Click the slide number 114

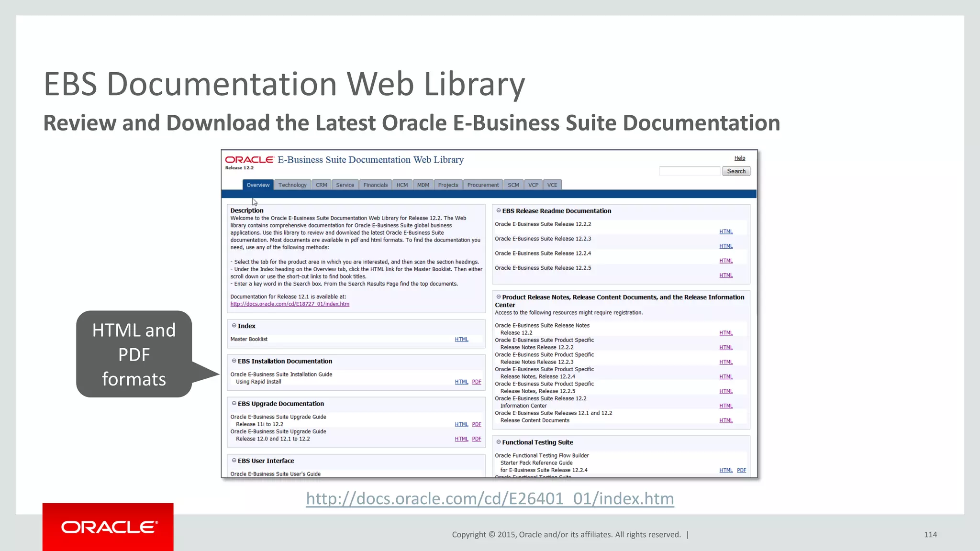(930, 535)
